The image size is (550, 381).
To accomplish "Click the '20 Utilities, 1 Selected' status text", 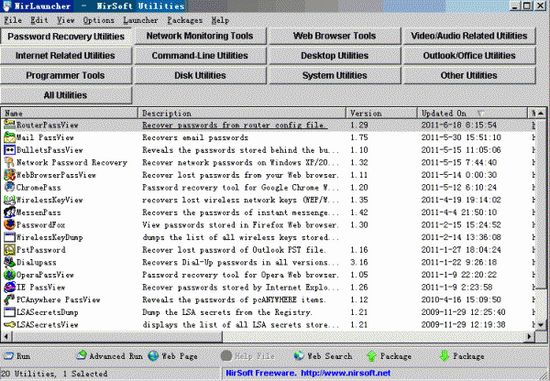I will (55, 374).
